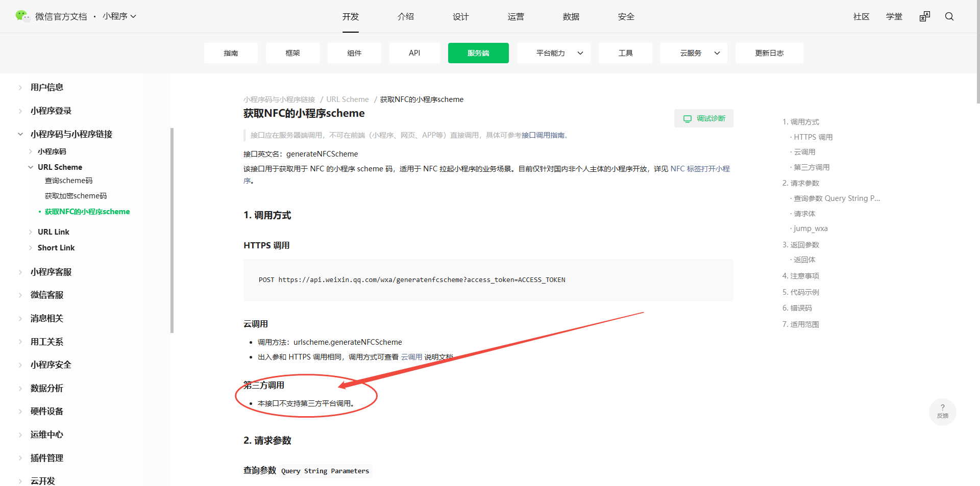Image resolution: width=980 pixels, height=486 pixels.
Task: Click the 调试诊断 monitor icon
Action: pos(688,118)
